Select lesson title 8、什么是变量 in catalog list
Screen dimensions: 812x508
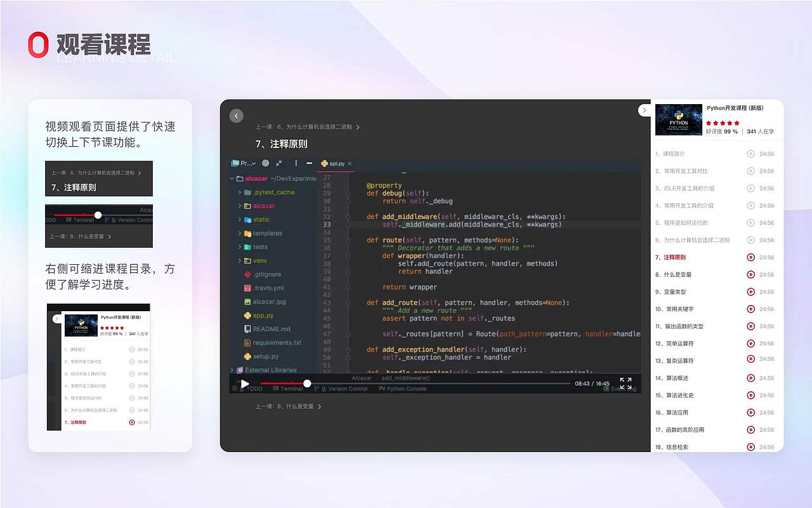pyautogui.click(x=674, y=274)
